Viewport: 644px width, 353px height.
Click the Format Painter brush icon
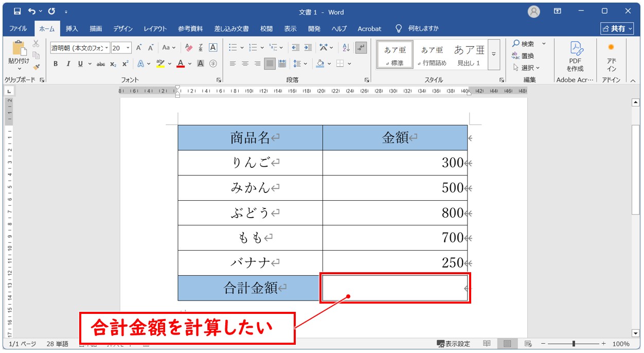pos(36,66)
